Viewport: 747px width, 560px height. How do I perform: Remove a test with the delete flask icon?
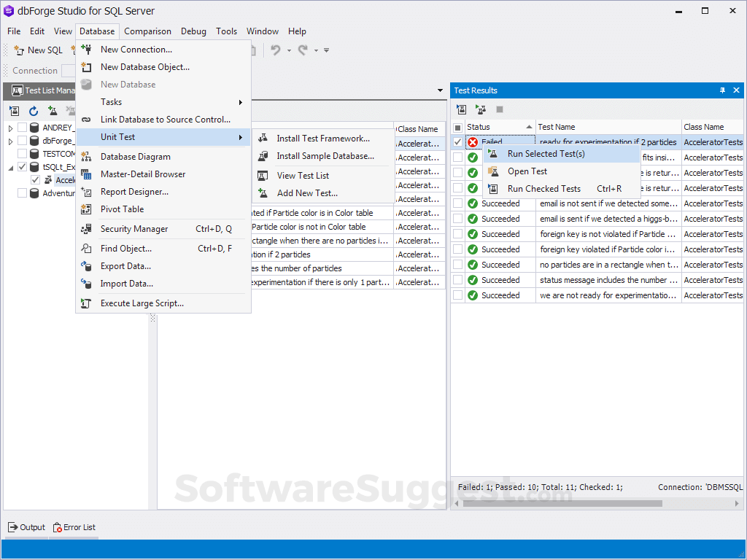tap(71, 109)
